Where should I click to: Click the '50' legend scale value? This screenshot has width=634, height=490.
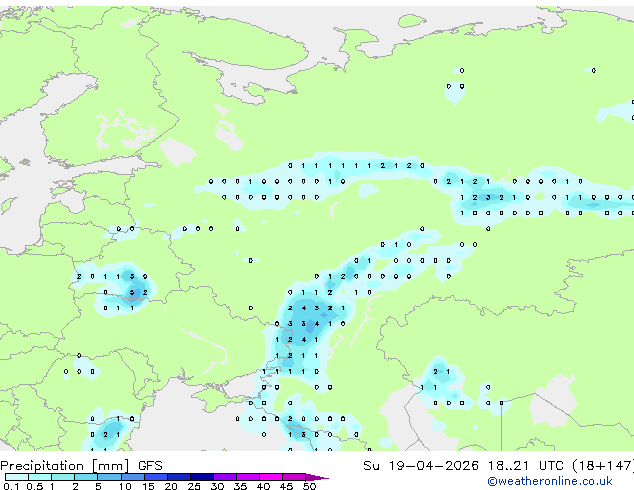click(309, 486)
